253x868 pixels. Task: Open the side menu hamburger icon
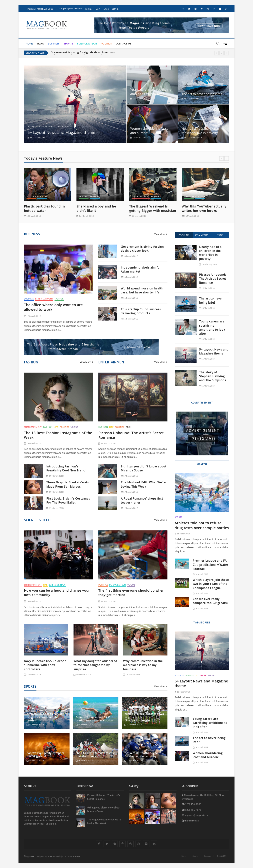coord(225,43)
